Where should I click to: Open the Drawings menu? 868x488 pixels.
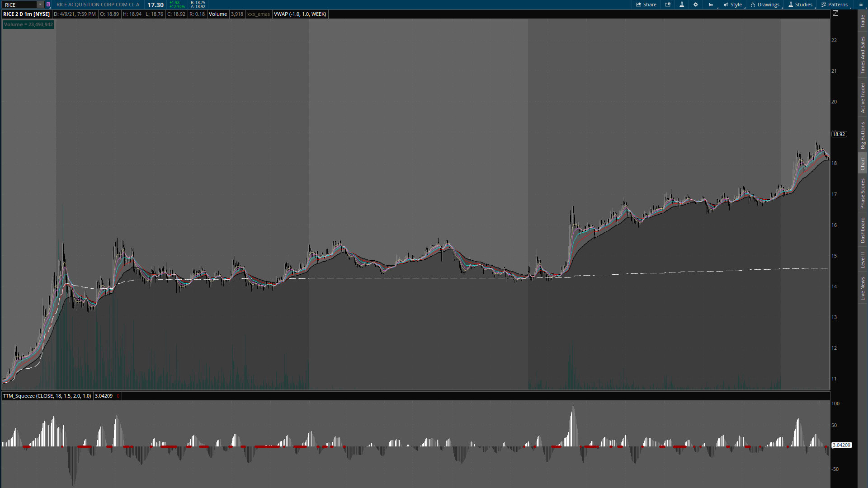coord(765,5)
